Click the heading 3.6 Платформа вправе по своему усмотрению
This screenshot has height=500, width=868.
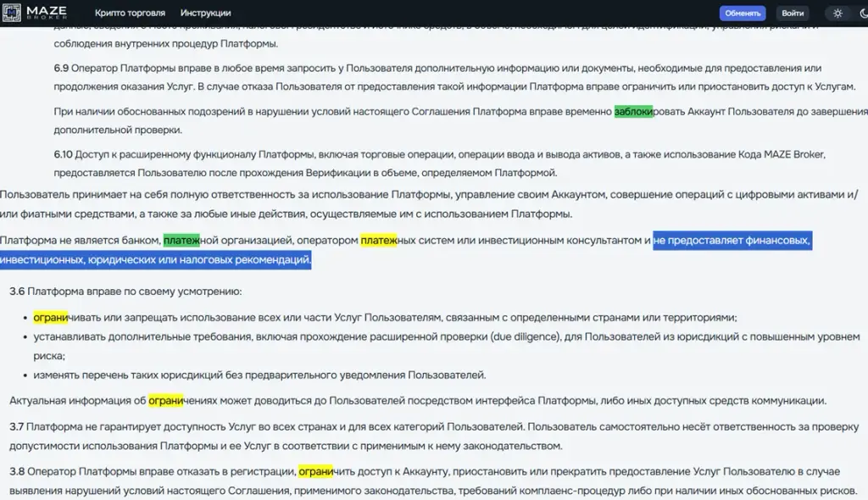point(125,292)
